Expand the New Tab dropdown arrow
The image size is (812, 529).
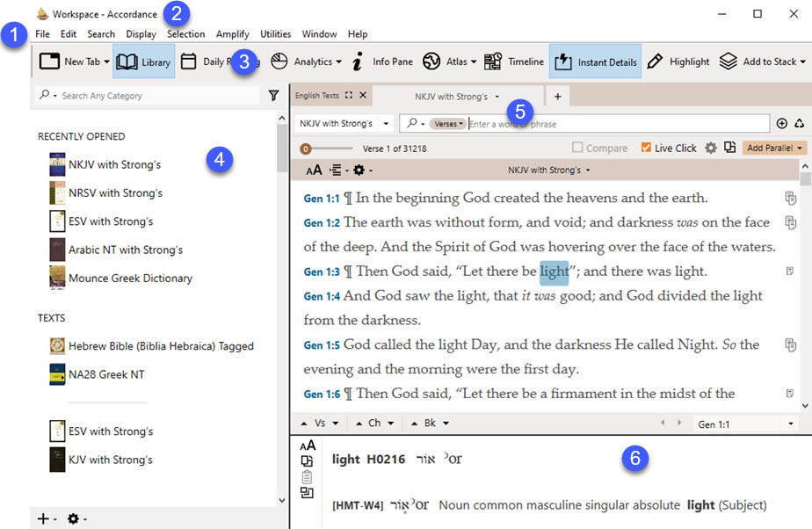(x=106, y=62)
